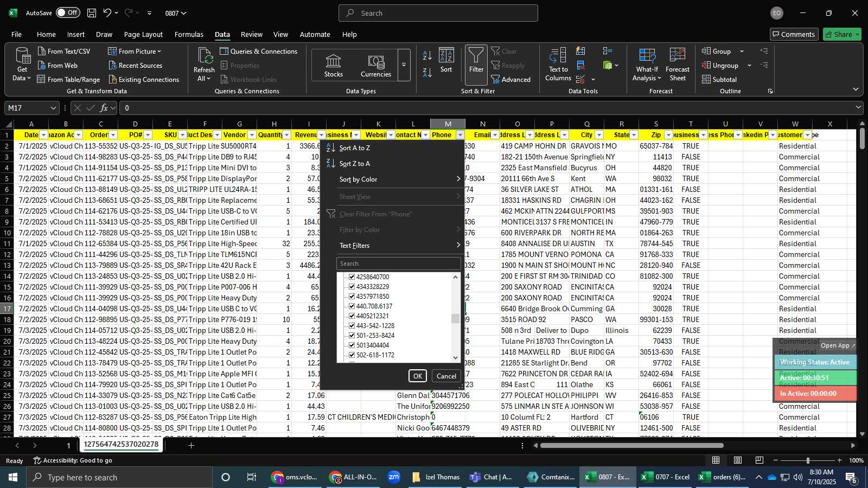Click the Subtotal tool

coord(719,79)
